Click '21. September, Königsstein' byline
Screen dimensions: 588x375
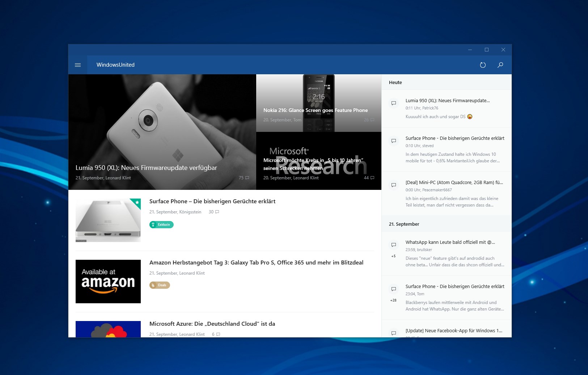[x=175, y=212]
